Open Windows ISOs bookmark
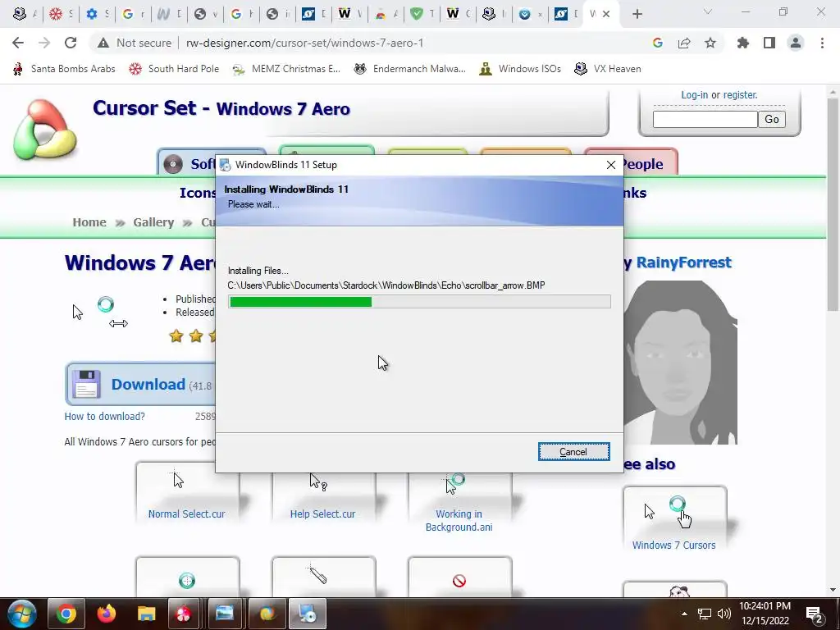 (520, 69)
